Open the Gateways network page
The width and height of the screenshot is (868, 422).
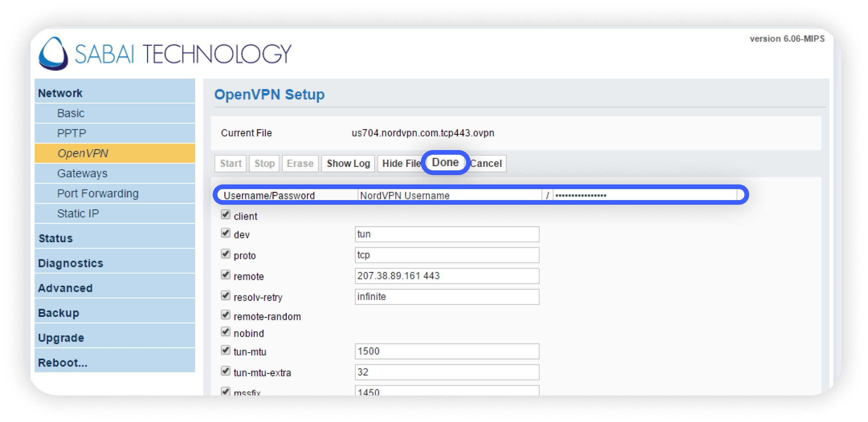click(82, 173)
